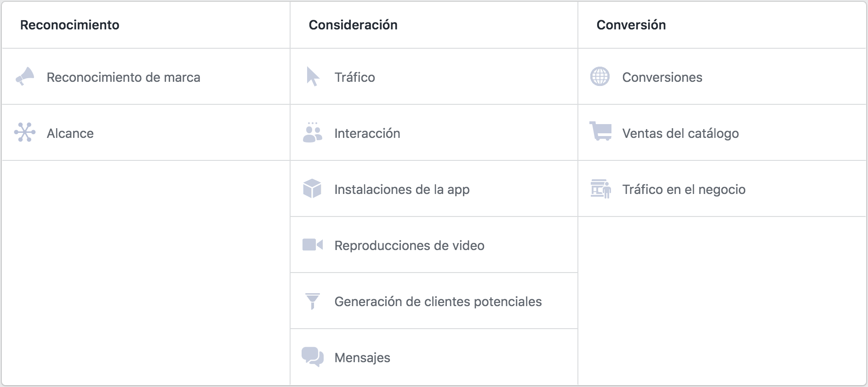The width and height of the screenshot is (868, 387).
Task: Select Tráfico en el negocio option
Action: (x=684, y=189)
